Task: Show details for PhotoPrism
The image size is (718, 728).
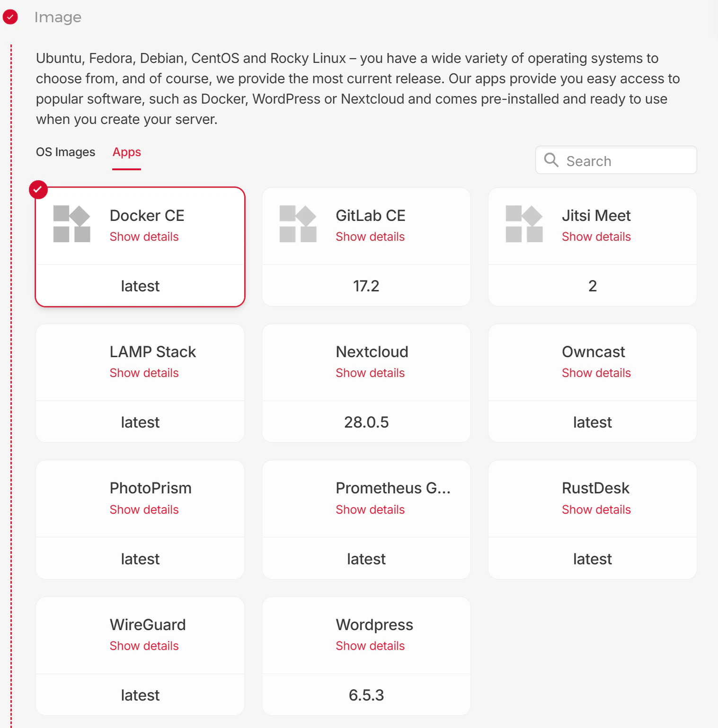Action: coord(144,509)
